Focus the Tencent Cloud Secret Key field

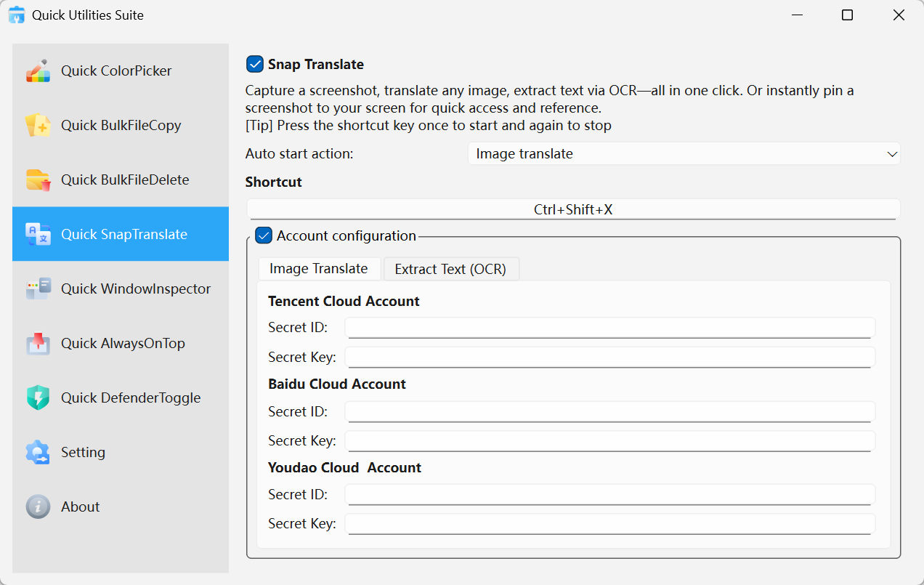click(609, 357)
